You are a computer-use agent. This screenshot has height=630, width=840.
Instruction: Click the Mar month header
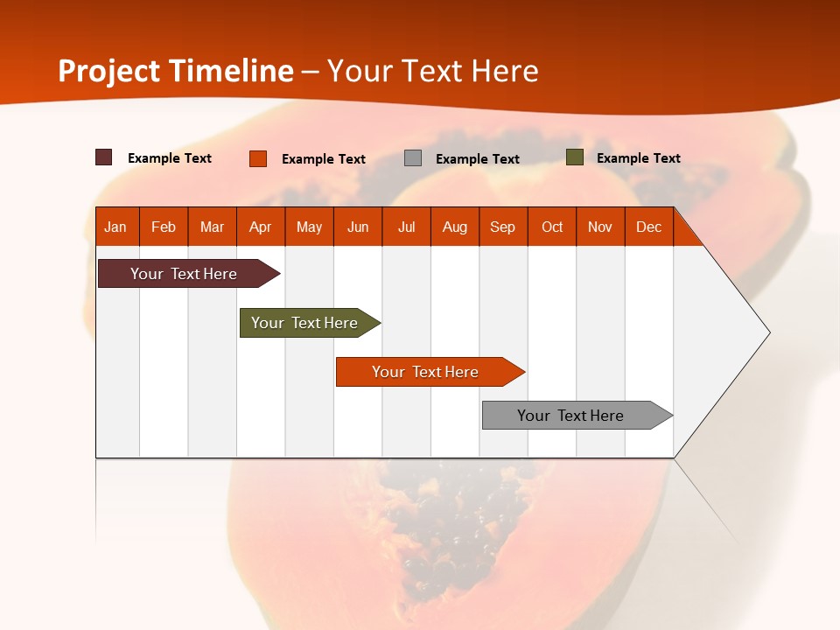pos(212,227)
